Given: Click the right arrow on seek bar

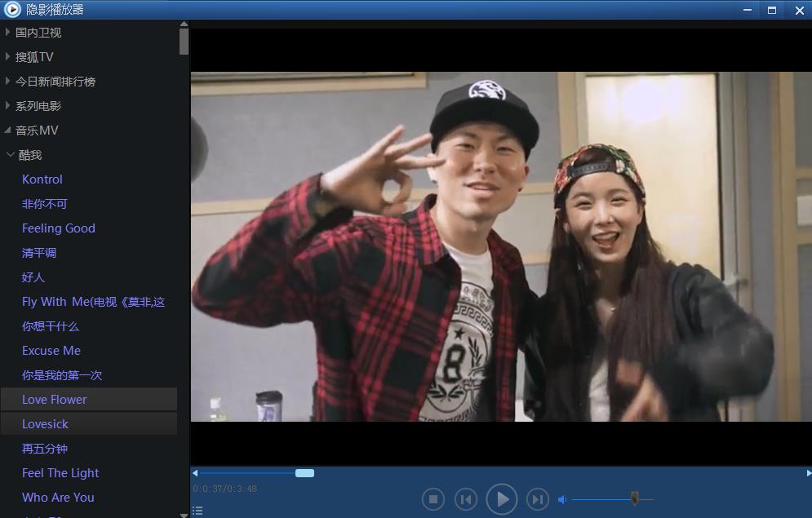Looking at the screenshot, I should 808,473.
